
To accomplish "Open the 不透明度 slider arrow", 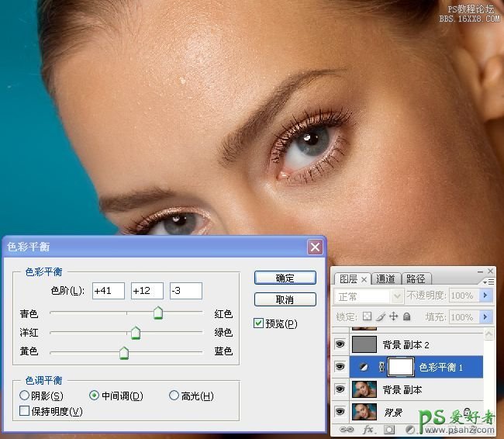I will click(x=485, y=296).
